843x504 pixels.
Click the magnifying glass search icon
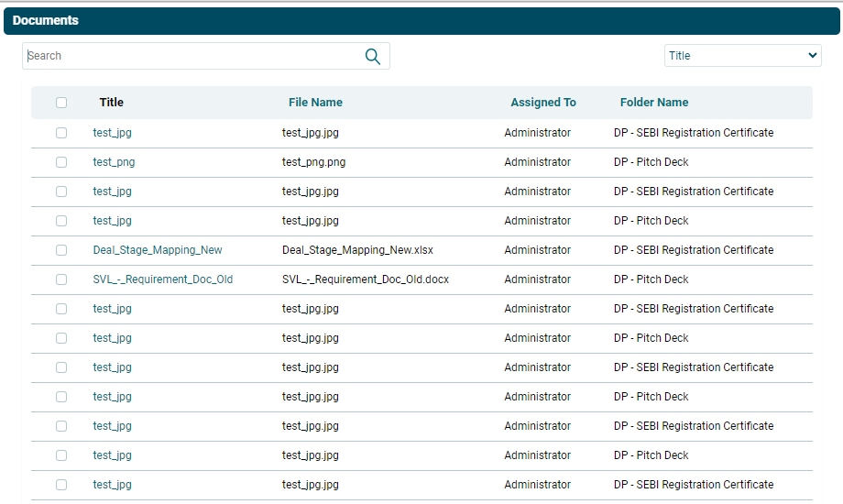pyautogui.click(x=372, y=56)
